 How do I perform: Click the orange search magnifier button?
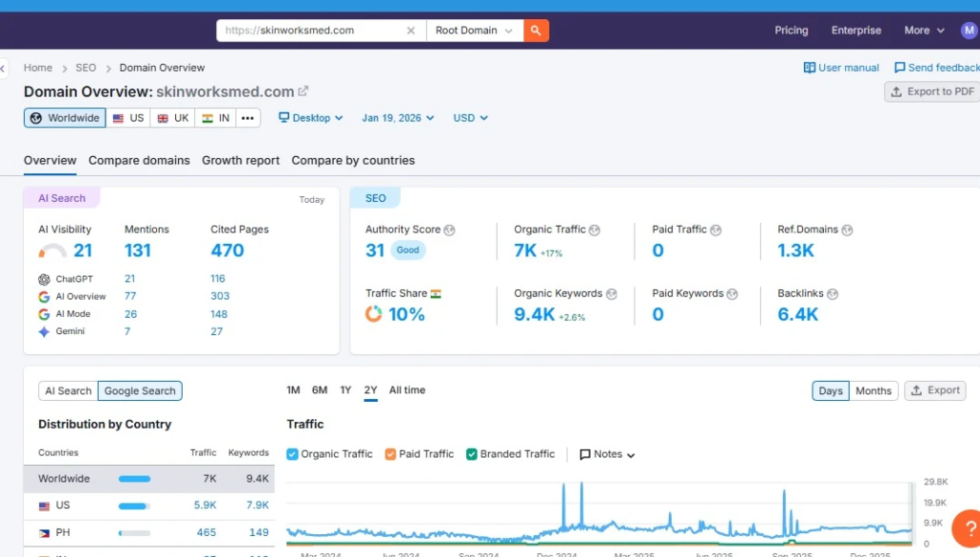pyautogui.click(x=536, y=31)
